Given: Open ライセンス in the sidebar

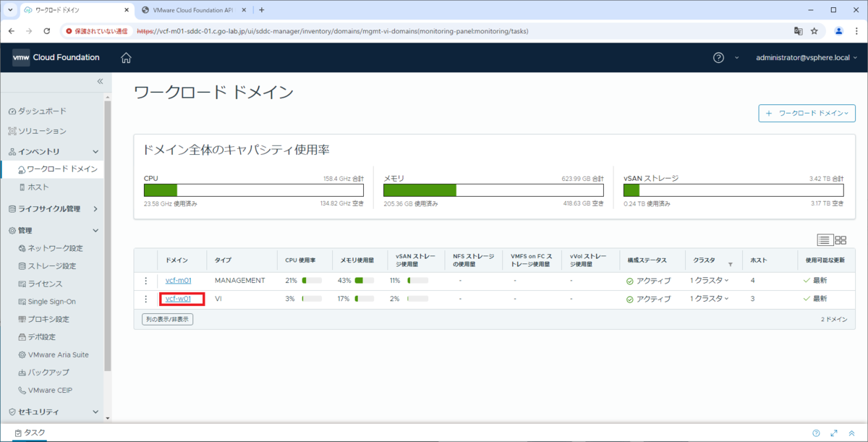Looking at the screenshot, I should (40, 284).
